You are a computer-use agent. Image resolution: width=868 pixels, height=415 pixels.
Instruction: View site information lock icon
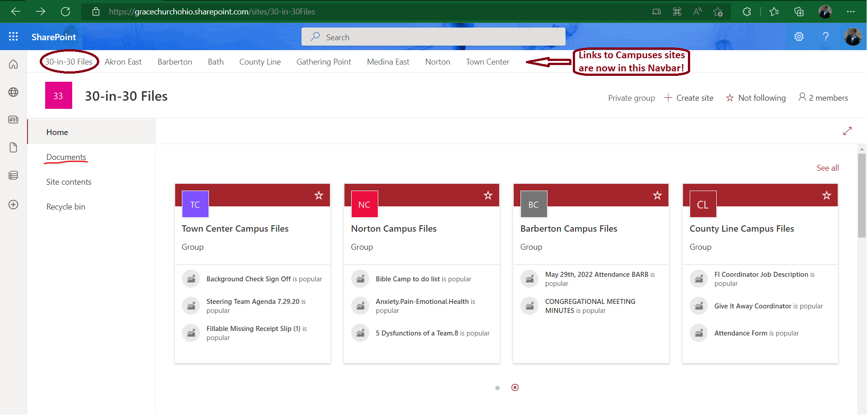(x=96, y=11)
